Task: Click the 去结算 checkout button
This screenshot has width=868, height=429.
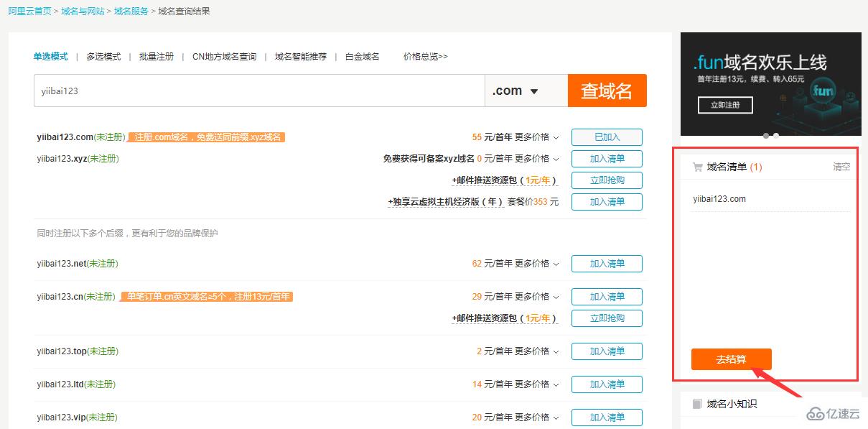Action: pos(731,359)
